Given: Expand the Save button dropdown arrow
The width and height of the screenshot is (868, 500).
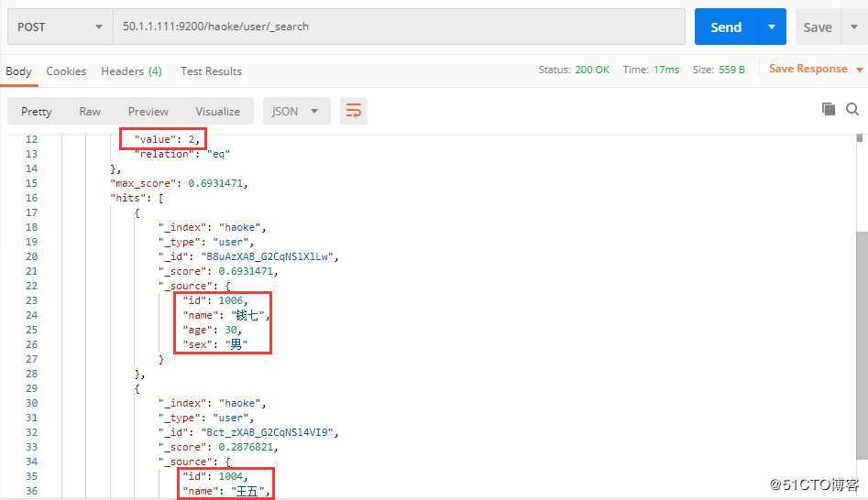Looking at the screenshot, I should [852, 27].
